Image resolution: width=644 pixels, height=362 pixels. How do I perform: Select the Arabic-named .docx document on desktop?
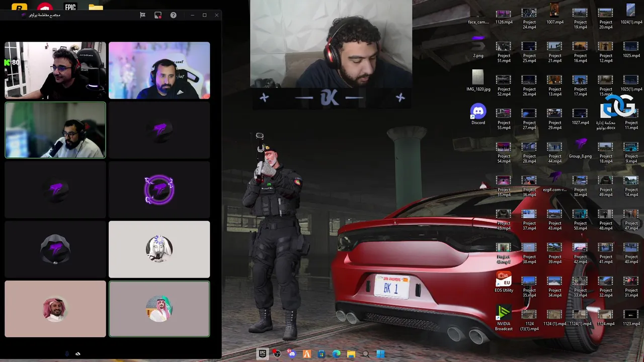(606, 118)
